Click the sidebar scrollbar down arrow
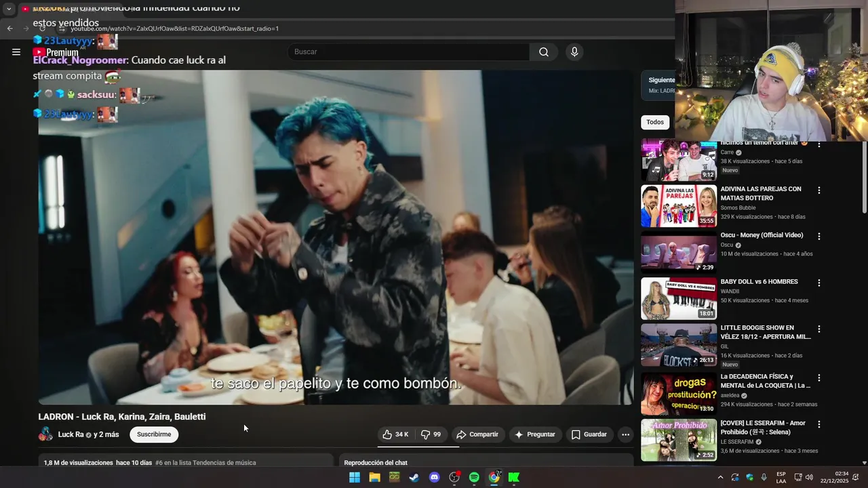Image resolution: width=868 pixels, height=488 pixels. [864, 462]
